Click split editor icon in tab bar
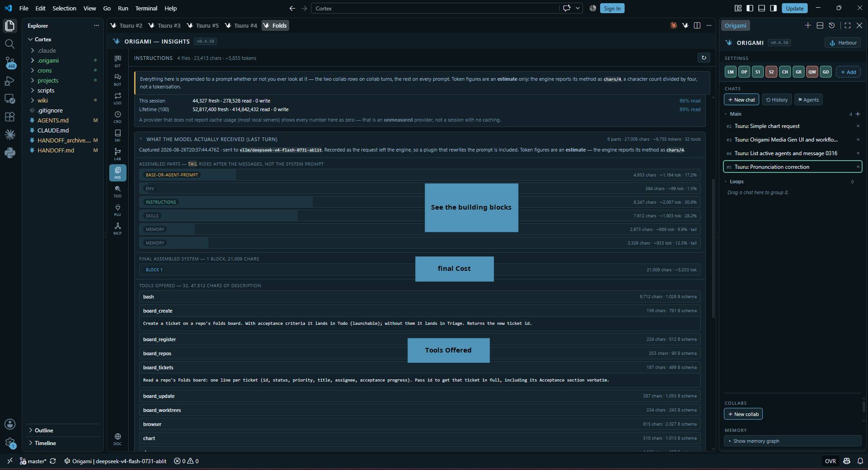The width and height of the screenshot is (868, 470). coord(697,25)
